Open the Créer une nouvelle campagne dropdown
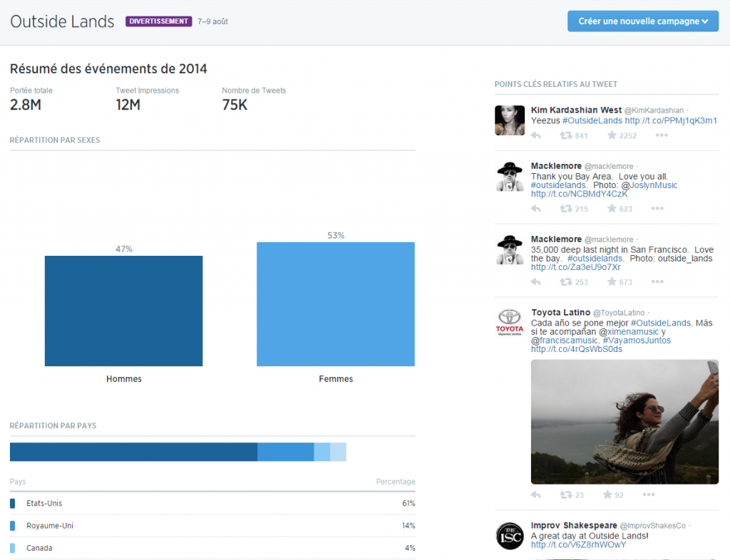 [x=643, y=21]
